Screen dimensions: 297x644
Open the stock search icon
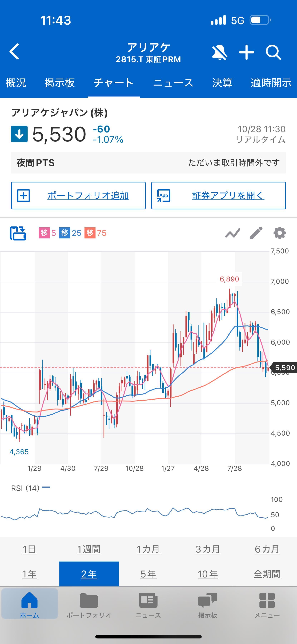(x=274, y=52)
